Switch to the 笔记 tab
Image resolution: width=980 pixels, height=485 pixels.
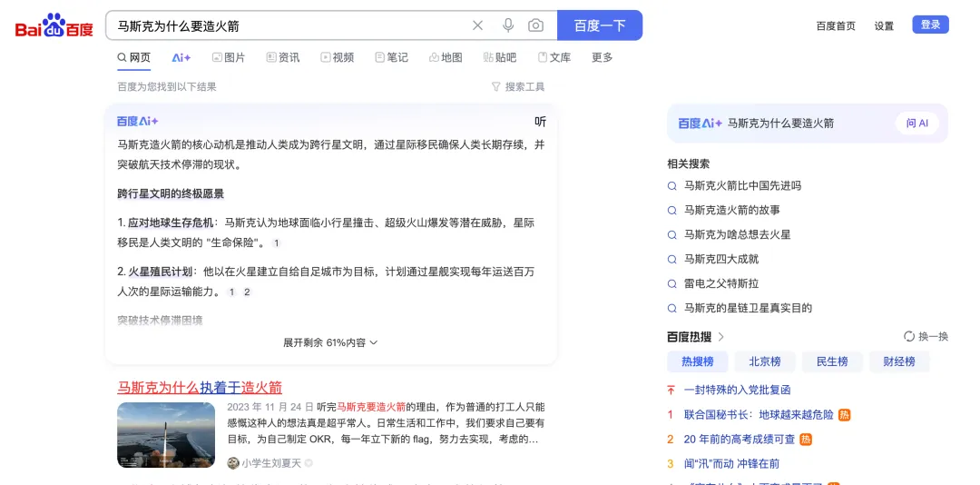(x=391, y=57)
